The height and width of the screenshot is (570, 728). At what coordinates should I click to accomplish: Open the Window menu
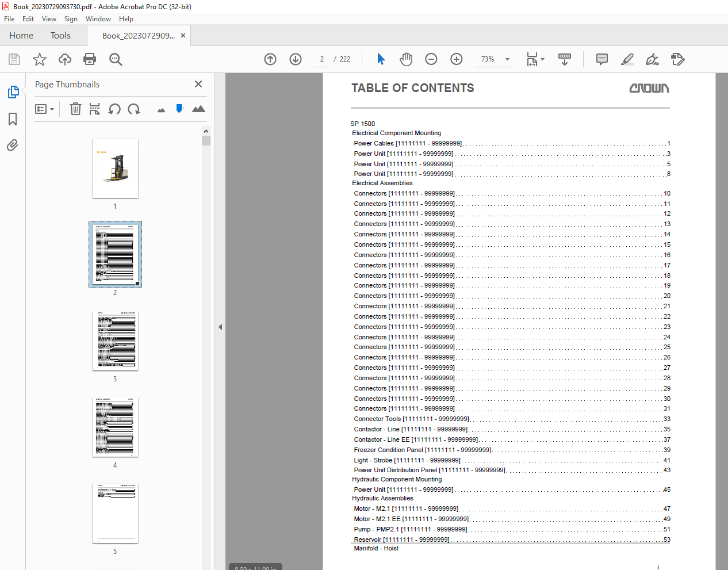[x=98, y=19]
